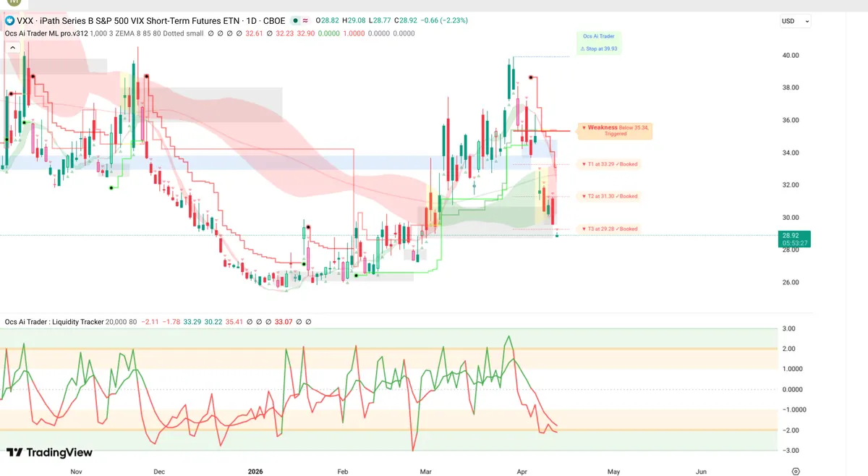Open the USD currency dropdown
Screen dimensions: 868x476
(795, 22)
